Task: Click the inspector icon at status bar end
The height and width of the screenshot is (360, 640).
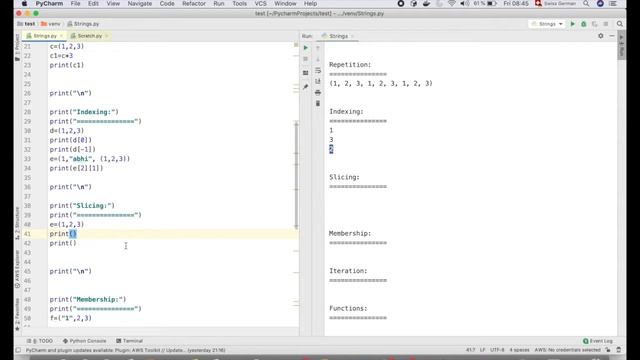Action: [x=619, y=350]
